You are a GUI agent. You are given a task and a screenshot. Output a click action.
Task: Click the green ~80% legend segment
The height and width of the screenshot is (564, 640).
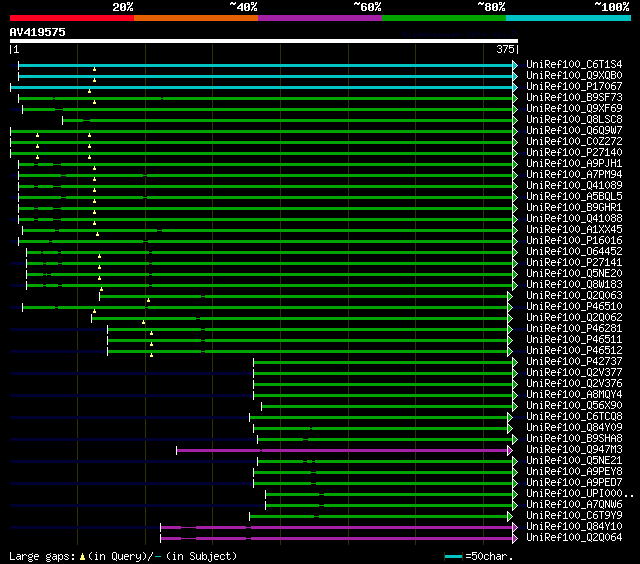[443, 18]
